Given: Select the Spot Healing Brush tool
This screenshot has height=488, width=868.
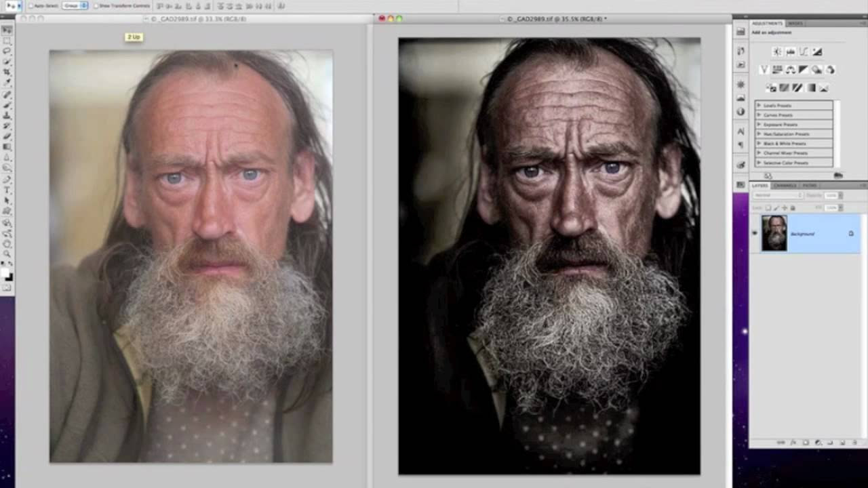Looking at the screenshot, I should click(x=7, y=94).
